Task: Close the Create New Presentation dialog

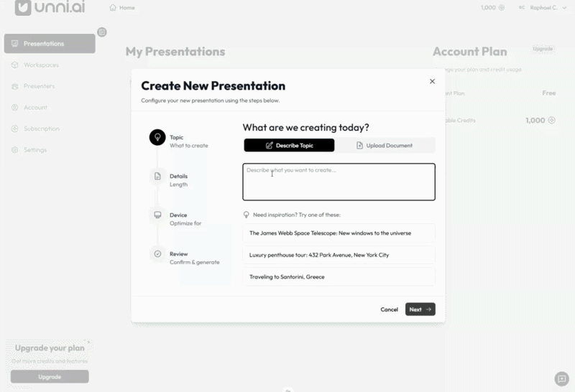Action: click(x=433, y=81)
